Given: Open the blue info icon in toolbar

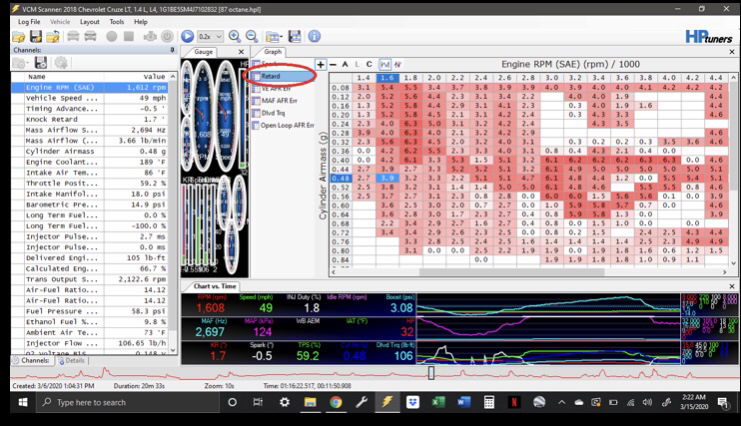Looking at the screenshot, I should pos(314,36).
